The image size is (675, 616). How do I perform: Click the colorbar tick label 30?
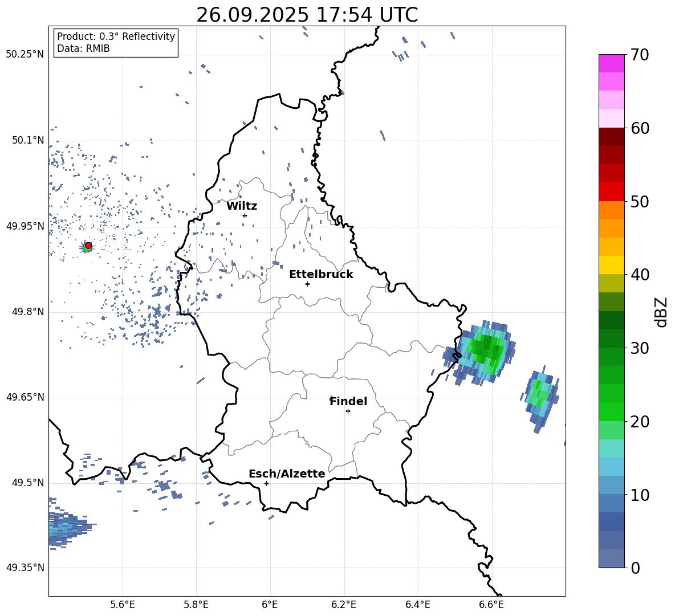[x=640, y=348]
